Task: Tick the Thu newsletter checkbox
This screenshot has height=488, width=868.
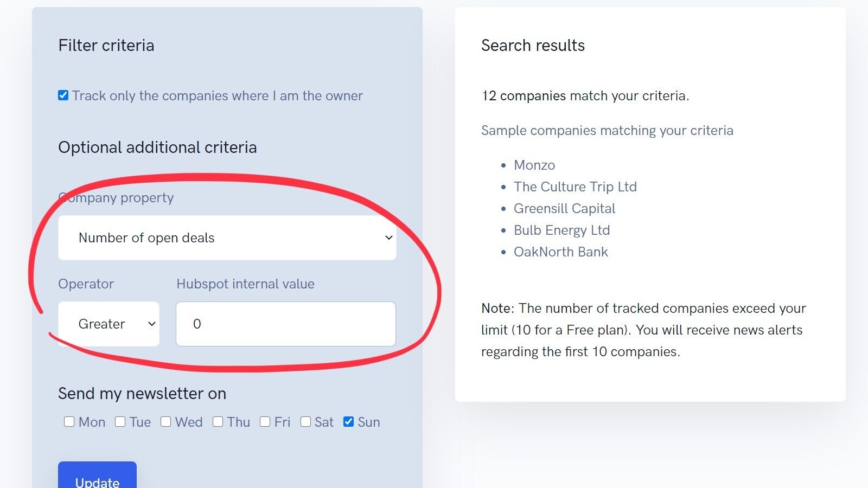Action: [218, 422]
